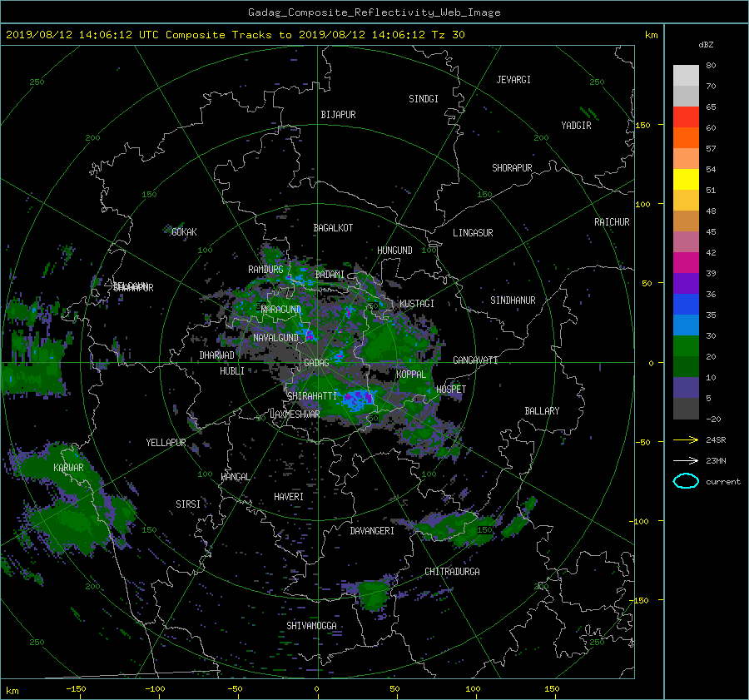Click the GOKAK label
The image size is (749, 700).
click(x=185, y=232)
